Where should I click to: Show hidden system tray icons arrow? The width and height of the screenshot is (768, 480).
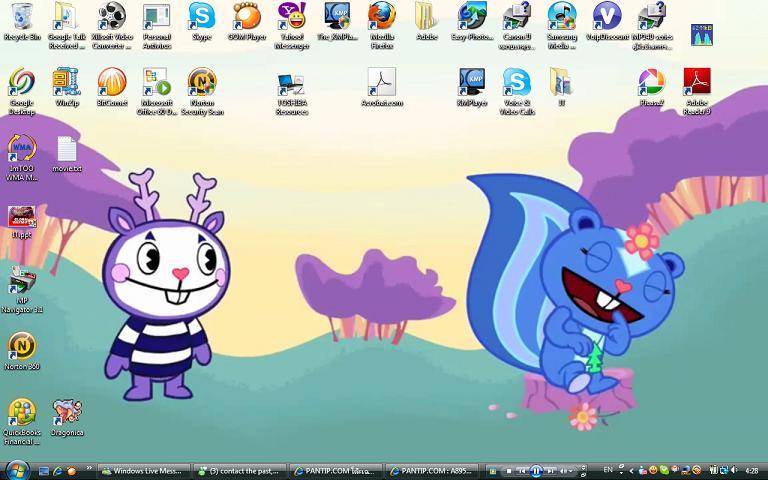(x=631, y=471)
